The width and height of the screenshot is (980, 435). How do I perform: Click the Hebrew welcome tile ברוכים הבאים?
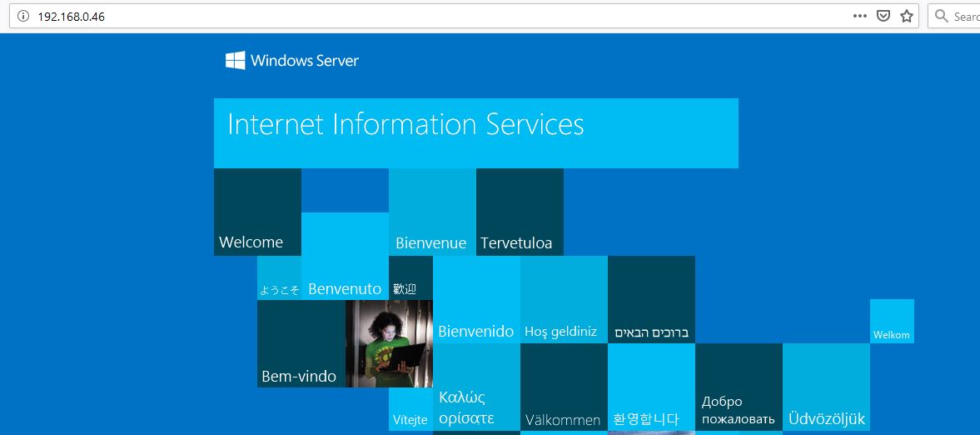coord(651,300)
